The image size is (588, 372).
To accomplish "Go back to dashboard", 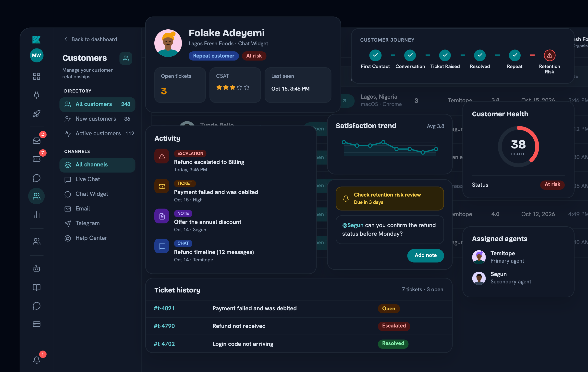I will (91, 39).
